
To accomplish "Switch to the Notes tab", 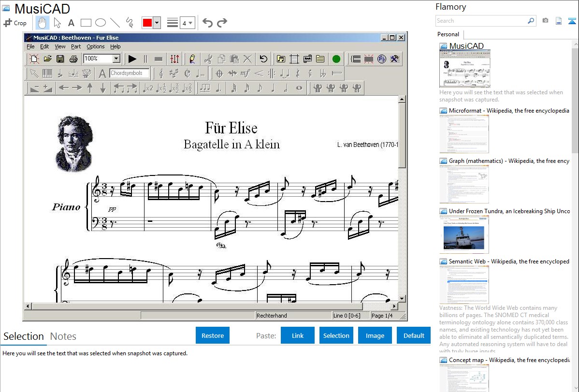I will tap(63, 336).
